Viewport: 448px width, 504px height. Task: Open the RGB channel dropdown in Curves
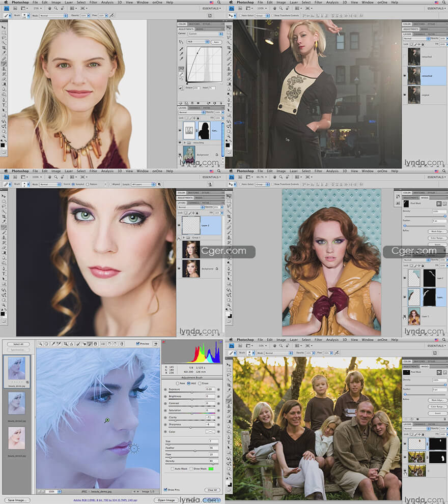[198, 42]
